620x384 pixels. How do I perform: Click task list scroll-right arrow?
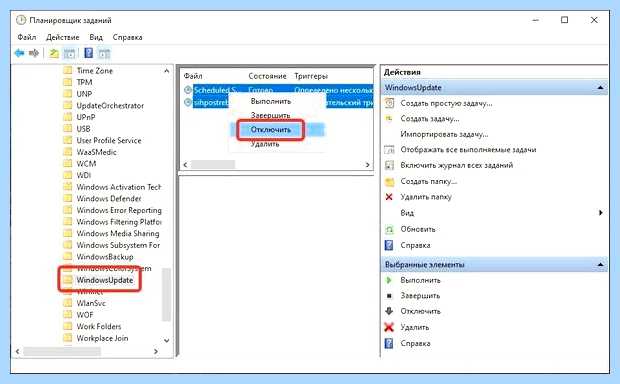[367, 165]
